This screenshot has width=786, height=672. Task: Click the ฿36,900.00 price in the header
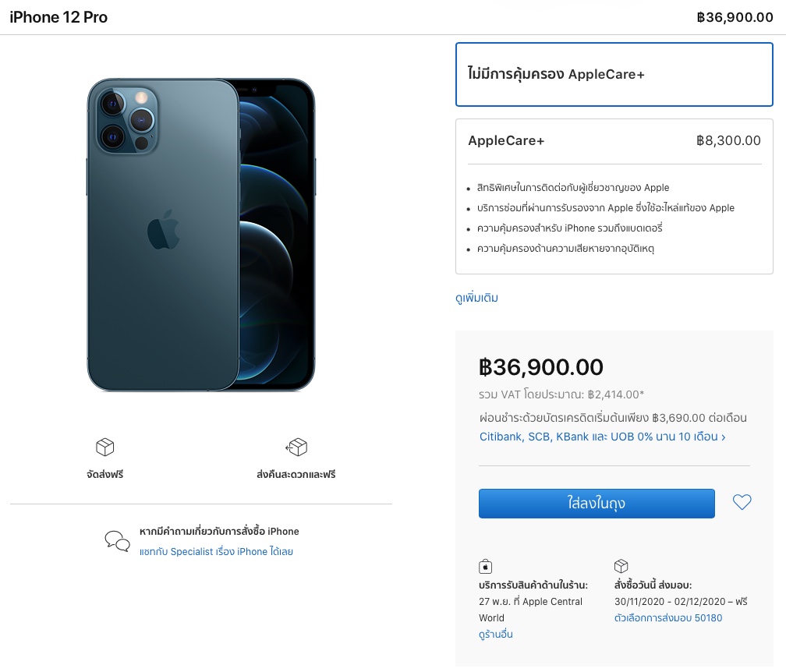click(x=735, y=17)
